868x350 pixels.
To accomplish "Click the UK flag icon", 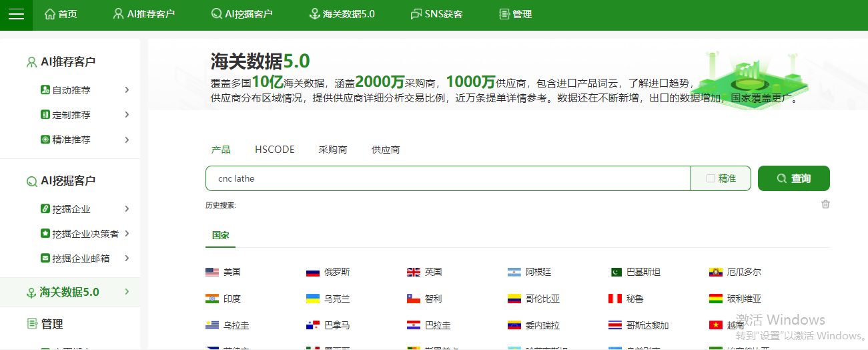I will click(414, 272).
